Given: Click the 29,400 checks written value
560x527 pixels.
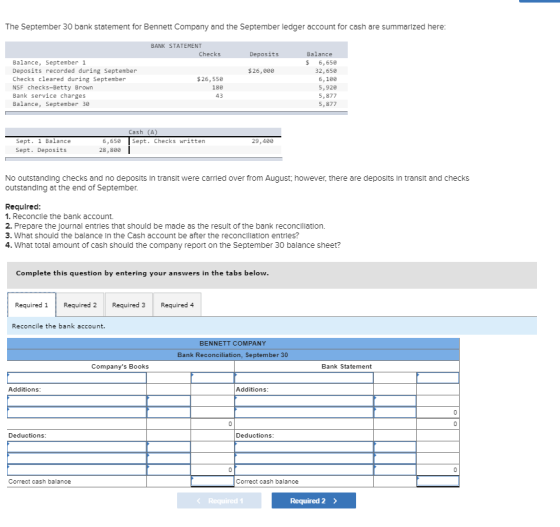Looking at the screenshot, I should 262,141.
